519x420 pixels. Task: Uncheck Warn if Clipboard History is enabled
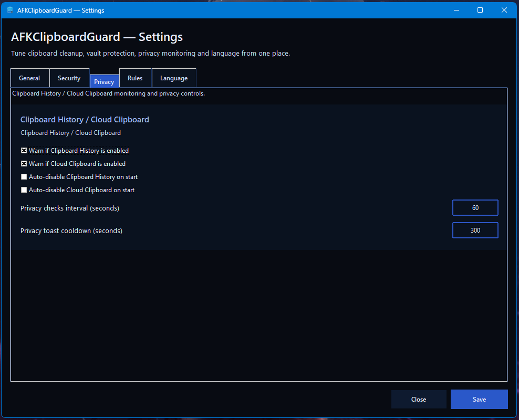(24, 151)
